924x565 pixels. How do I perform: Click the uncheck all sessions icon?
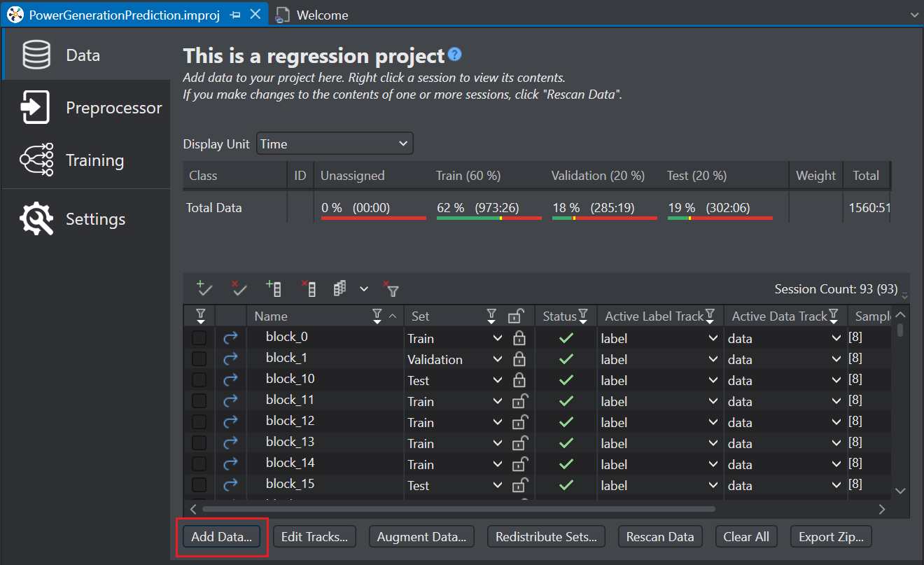239,288
